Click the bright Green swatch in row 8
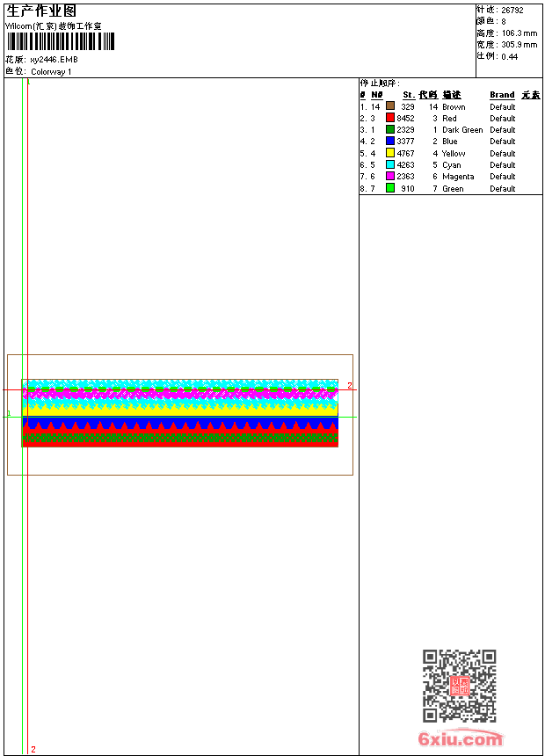This screenshot has height=756, width=545. [x=390, y=188]
